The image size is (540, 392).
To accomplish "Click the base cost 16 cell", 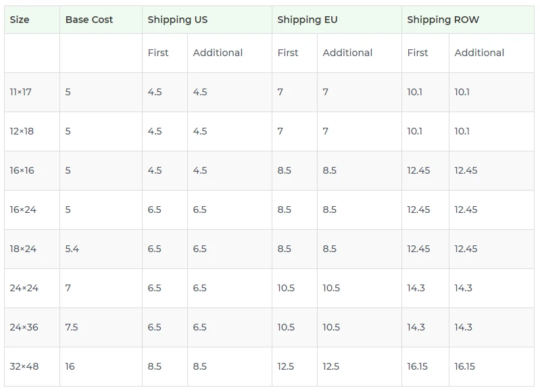I will click(70, 366).
